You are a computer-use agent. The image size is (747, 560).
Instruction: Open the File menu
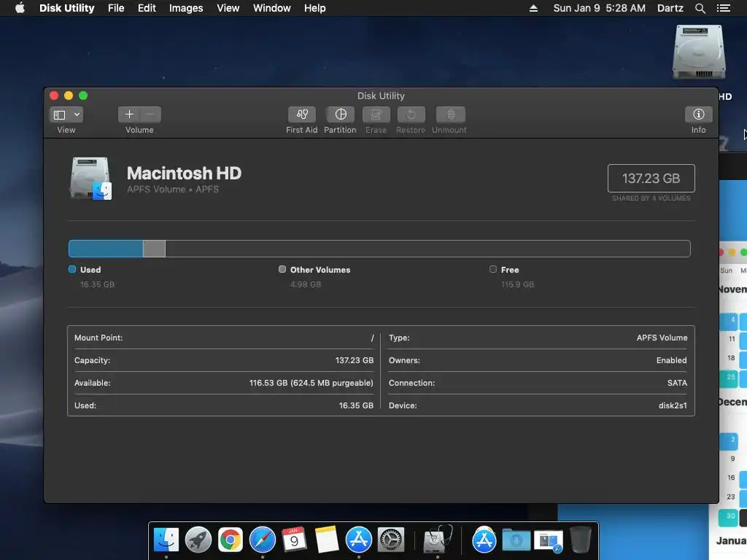(x=116, y=8)
